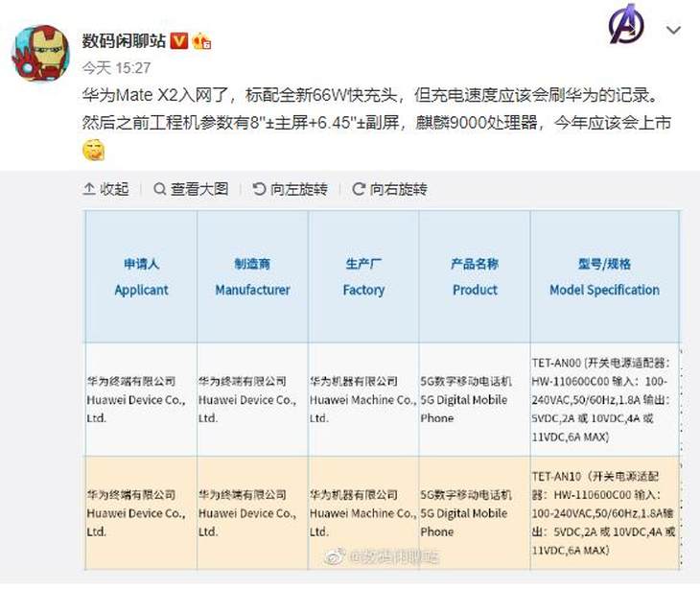Click the Applicant column header
This screenshot has height=590, width=700.
[141, 277]
